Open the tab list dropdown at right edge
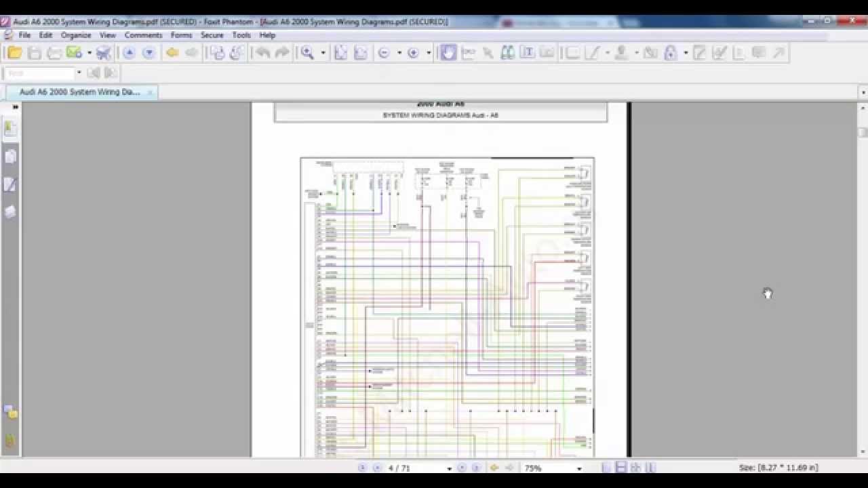This screenshot has height=488, width=868. [x=863, y=92]
